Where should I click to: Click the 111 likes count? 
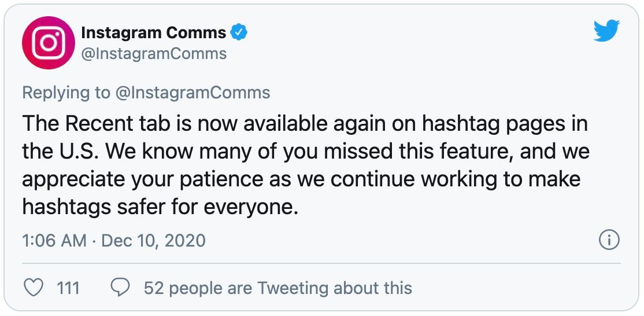coord(68,288)
